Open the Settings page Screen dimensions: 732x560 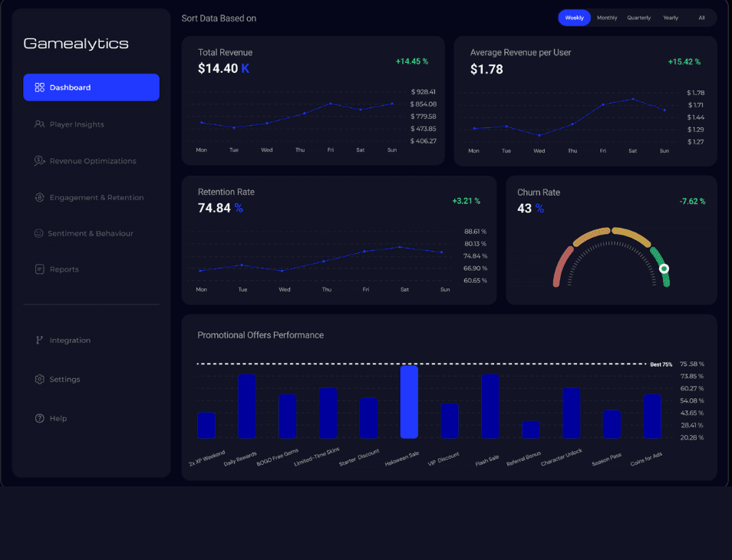pos(65,380)
